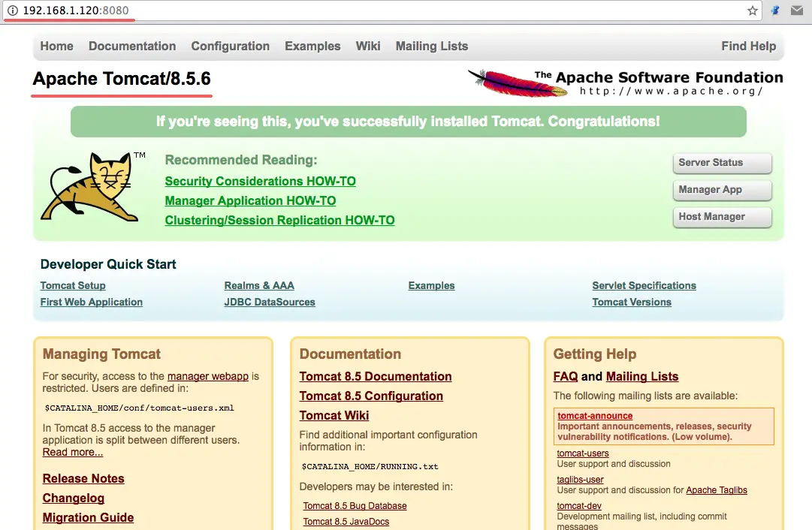Open Tomcat 8.5 Configuration link
This screenshot has width=812, height=530.
pos(371,396)
